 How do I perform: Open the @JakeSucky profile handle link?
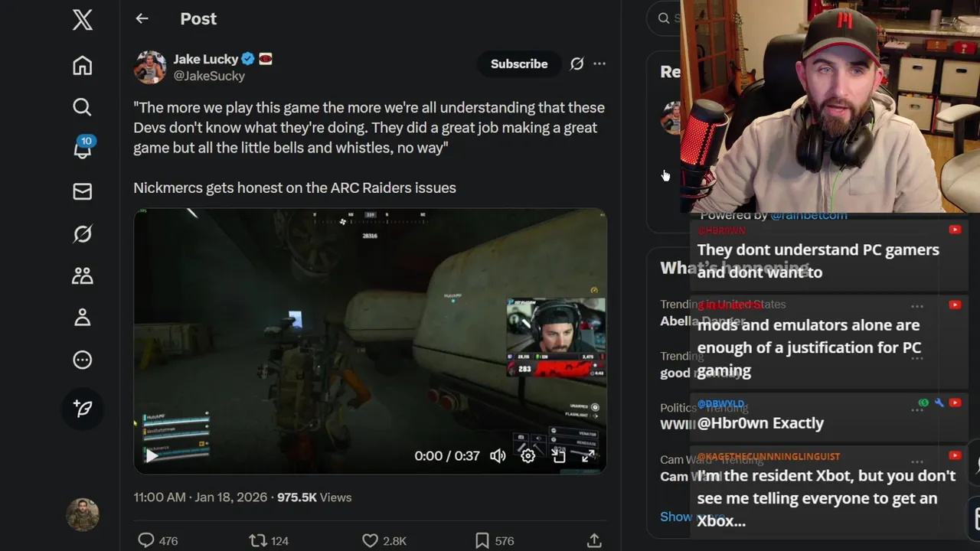[209, 76]
